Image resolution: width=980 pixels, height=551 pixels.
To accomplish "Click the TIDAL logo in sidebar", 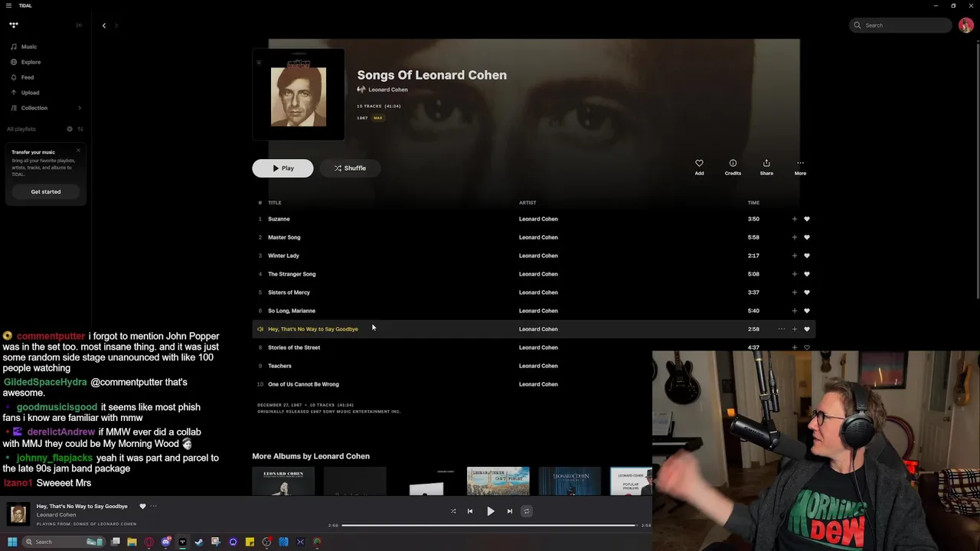I will click(14, 25).
